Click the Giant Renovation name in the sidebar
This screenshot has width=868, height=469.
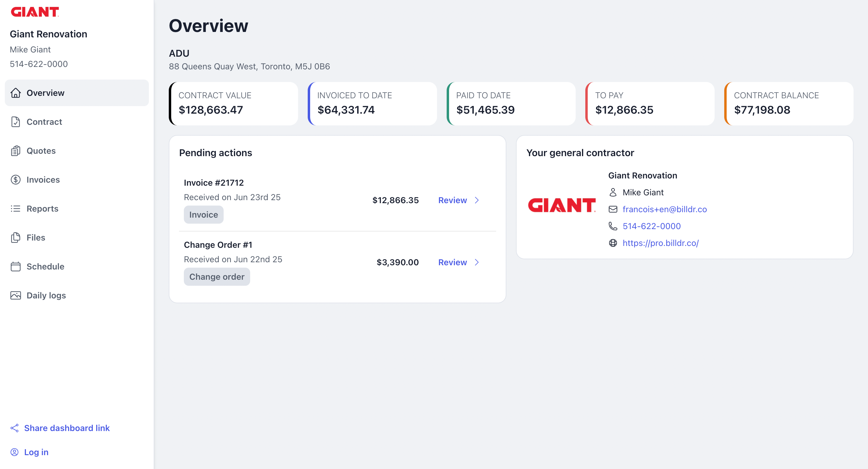[49, 34]
